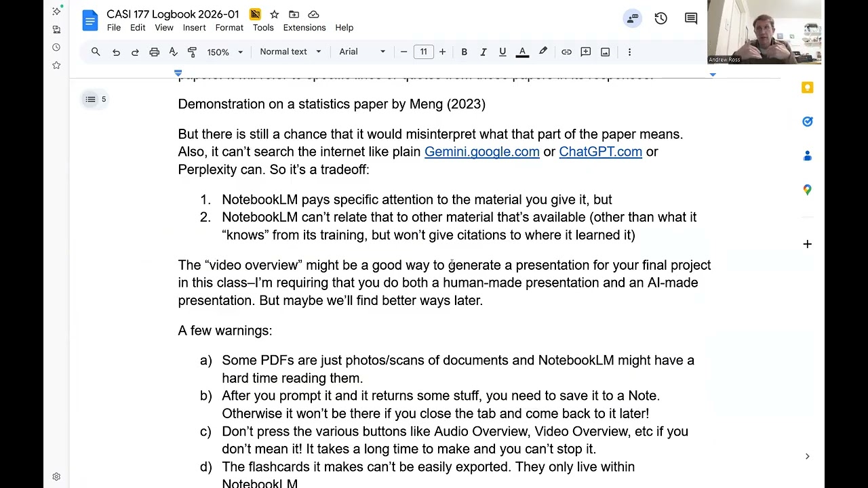Click the yellow badge next to the title
The image size is (868, 488).
click(x=255, y=14)
